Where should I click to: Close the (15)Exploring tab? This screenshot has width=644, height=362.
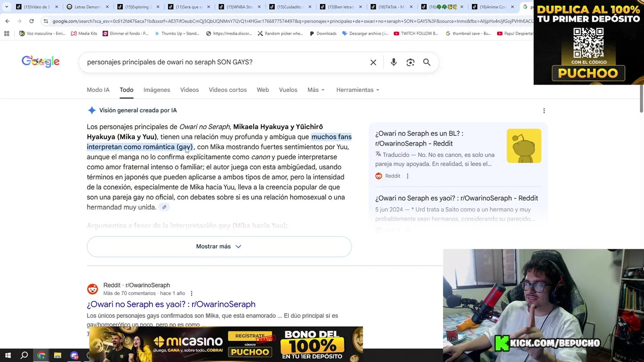(157, 7)
